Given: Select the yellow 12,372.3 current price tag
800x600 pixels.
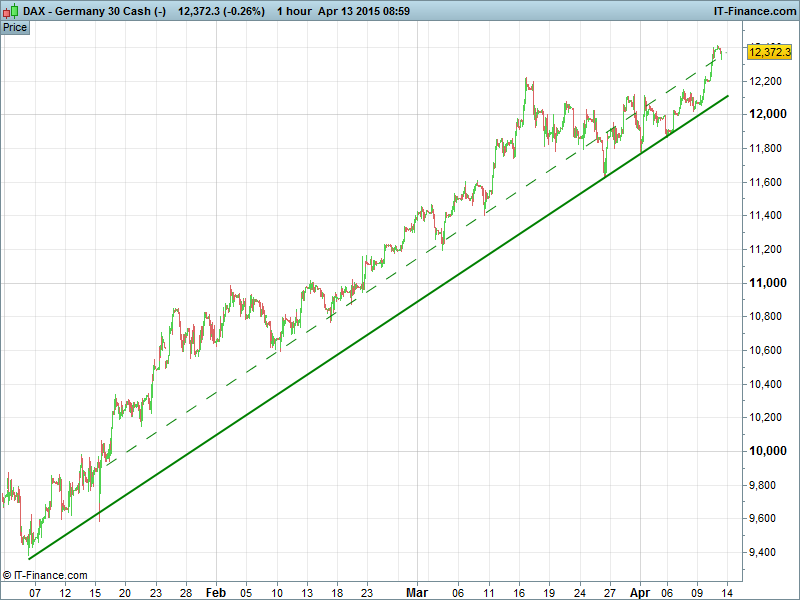Looking at the screenshot, I should 769,51.
